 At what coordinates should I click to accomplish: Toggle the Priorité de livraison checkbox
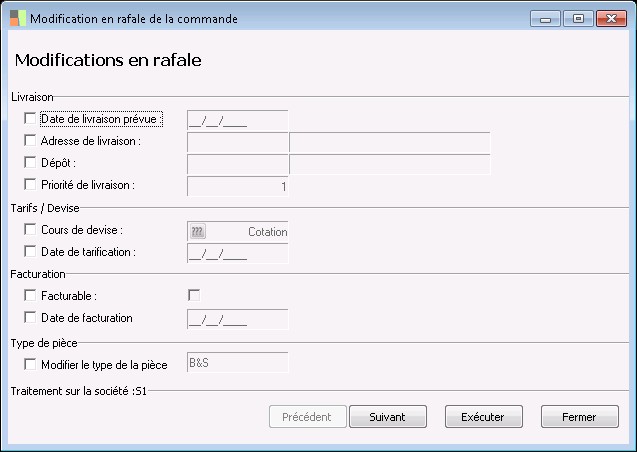coord(30,184)
